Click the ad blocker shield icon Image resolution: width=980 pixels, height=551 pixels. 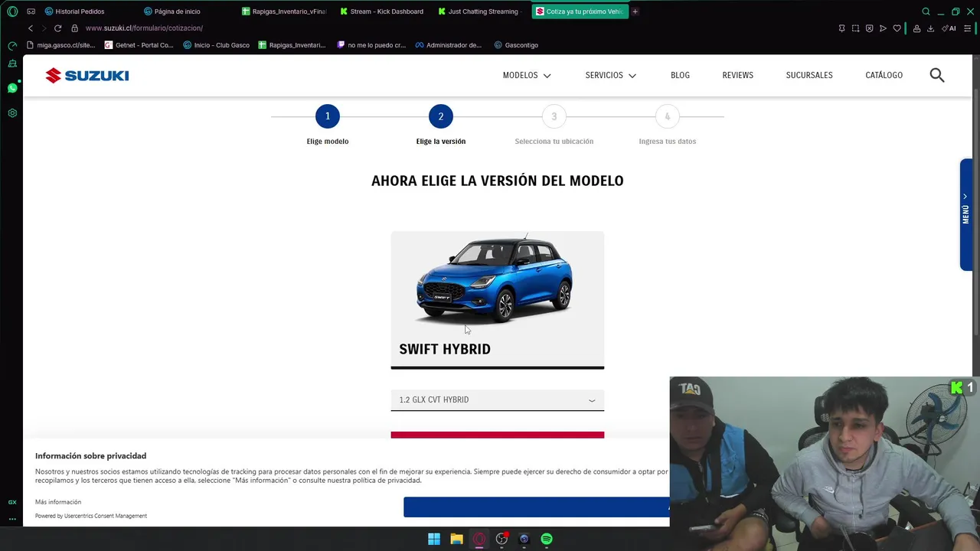[869, 28]
